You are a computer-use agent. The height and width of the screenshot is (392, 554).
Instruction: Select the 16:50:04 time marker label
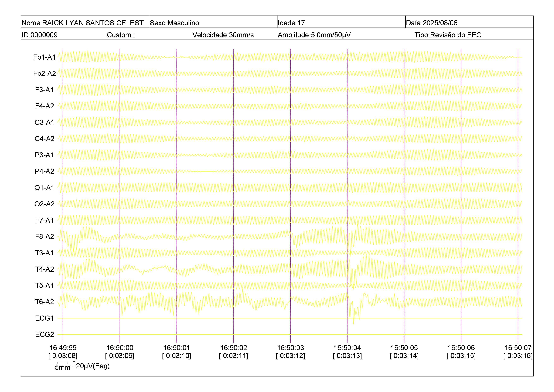click(347, 348)
